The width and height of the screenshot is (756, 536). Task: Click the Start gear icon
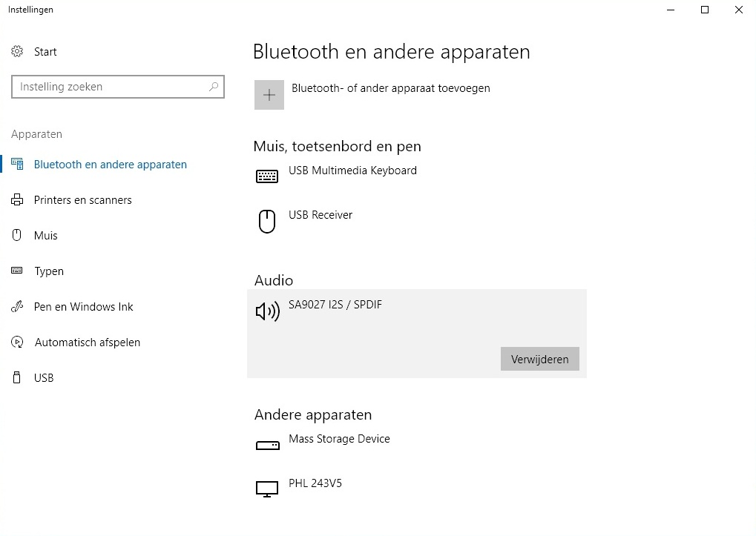pyautogui.click(x=17, y=52)
